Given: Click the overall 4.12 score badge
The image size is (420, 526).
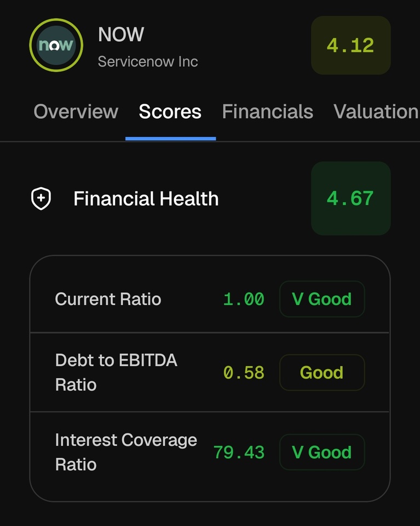Looking at the screenshot, I should (x=350, y=45).
